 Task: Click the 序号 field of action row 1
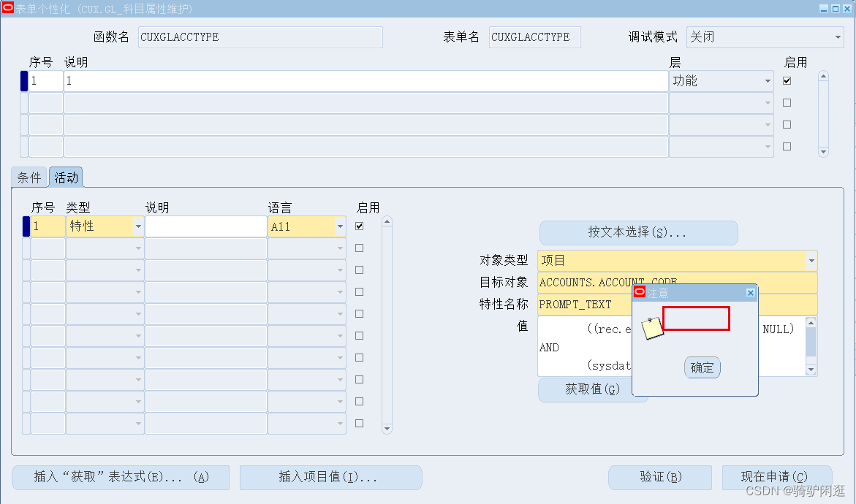point(48,226)
